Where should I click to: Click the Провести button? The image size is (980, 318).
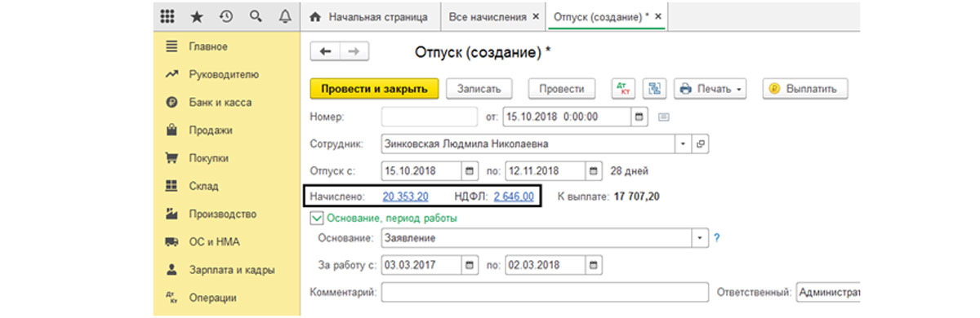pyautogui.click(x=561, y=88)
